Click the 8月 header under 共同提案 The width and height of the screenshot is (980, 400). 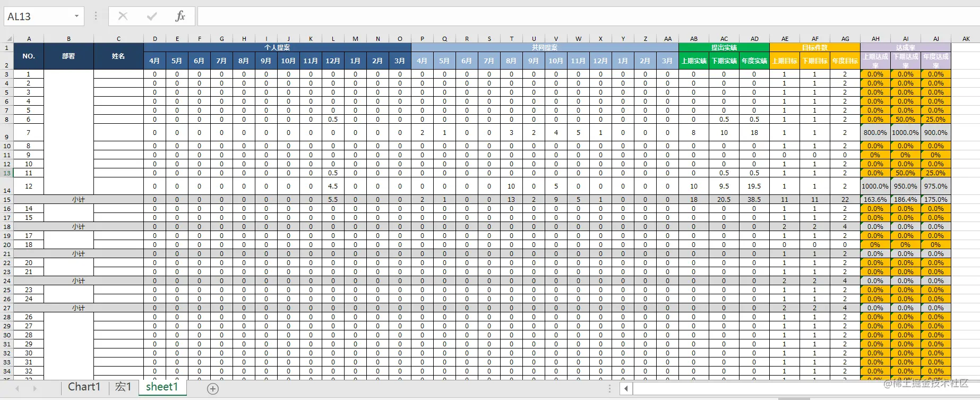coord(511,61)
